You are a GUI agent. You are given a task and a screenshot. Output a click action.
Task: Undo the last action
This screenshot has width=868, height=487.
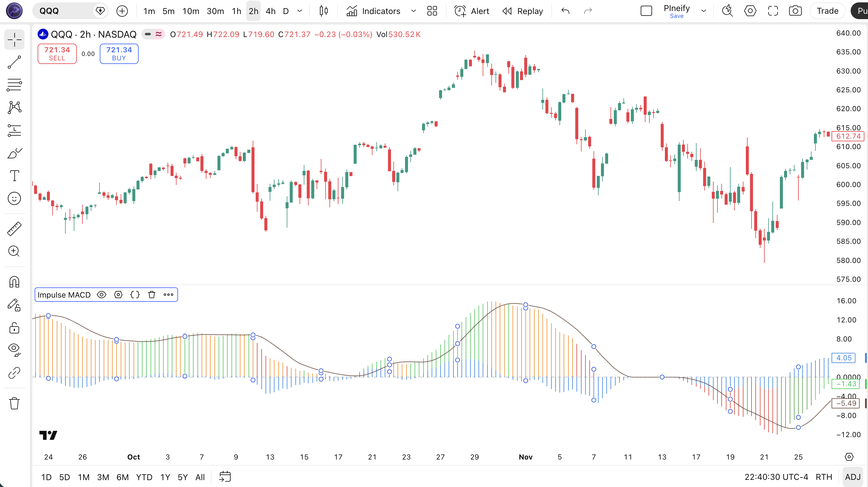pyautogui.click(x=565, y=11)
